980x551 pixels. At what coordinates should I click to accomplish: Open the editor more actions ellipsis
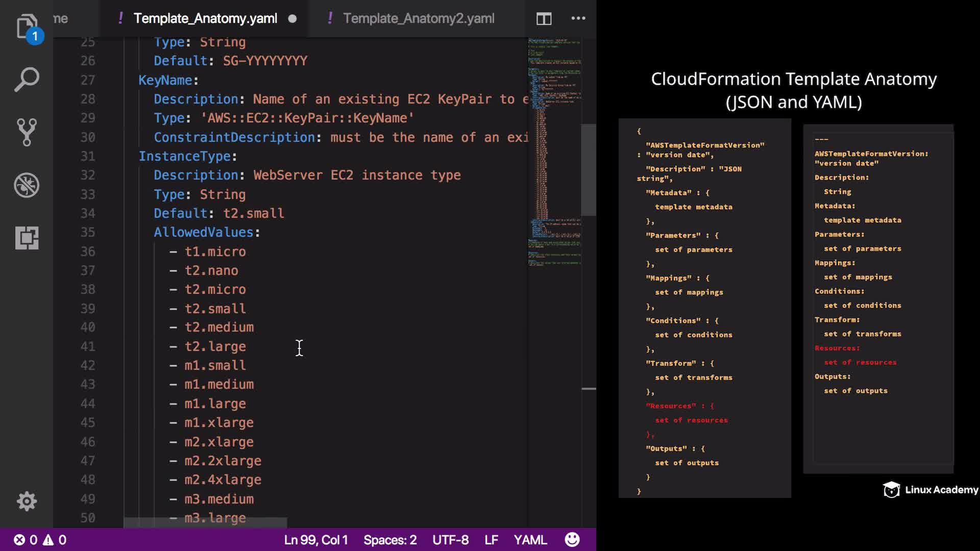click(578, 18)
